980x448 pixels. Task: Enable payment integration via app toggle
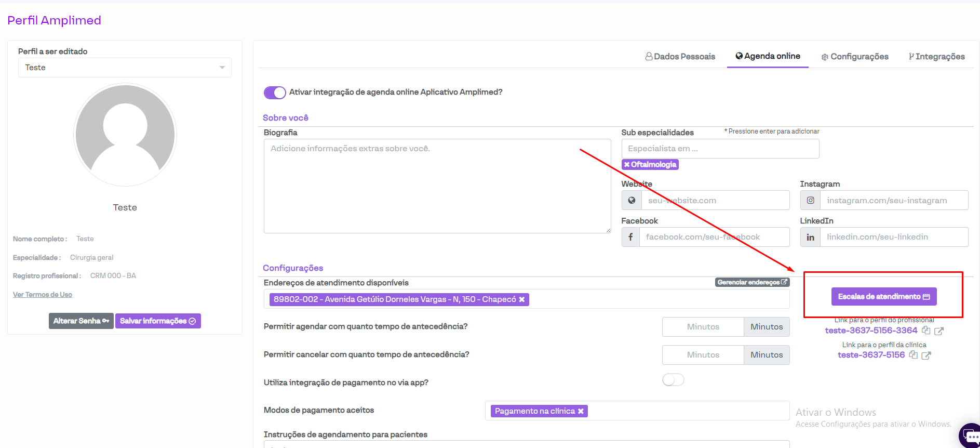[673, 380]
